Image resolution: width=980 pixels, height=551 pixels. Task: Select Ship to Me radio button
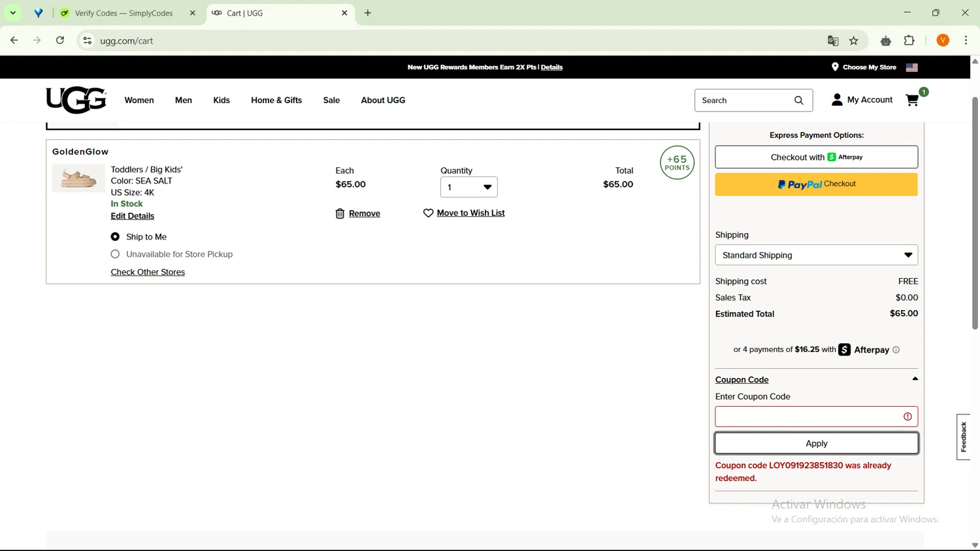click(115, 237)
